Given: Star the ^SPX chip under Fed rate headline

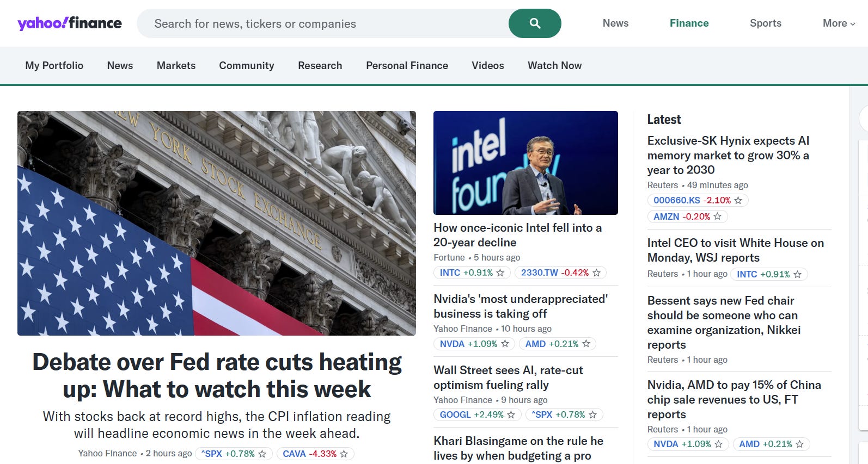Looking at the screenshot, I should (262, 454).
